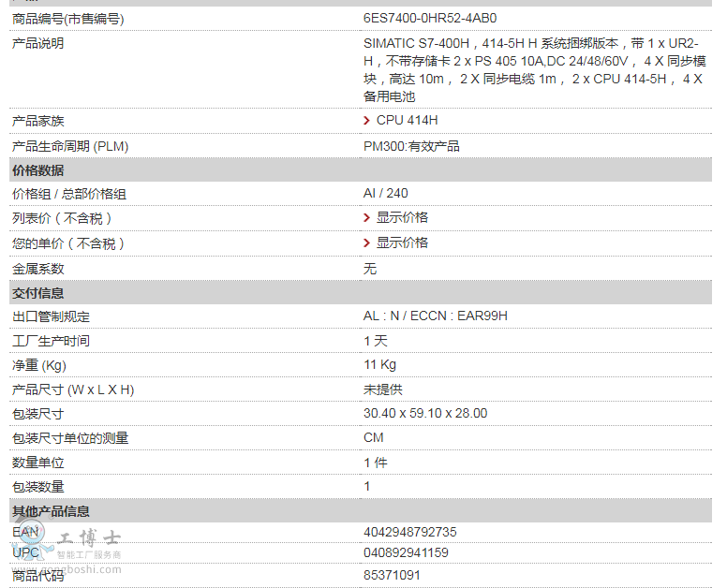Click the export control value AL : N / ECCN
This screenshot has height=588, width=727.
[x=435, y=316]
